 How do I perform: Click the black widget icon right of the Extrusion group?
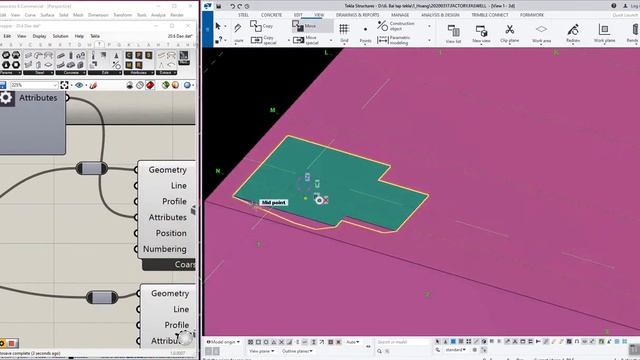184,58
